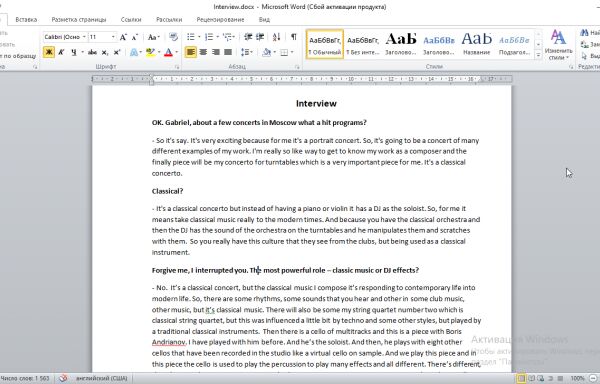The height and width of the screenshot is (384, 600).
Task: Open bullet library dropdown arrow
Action: pyautogui.click(x=199, y=37)
